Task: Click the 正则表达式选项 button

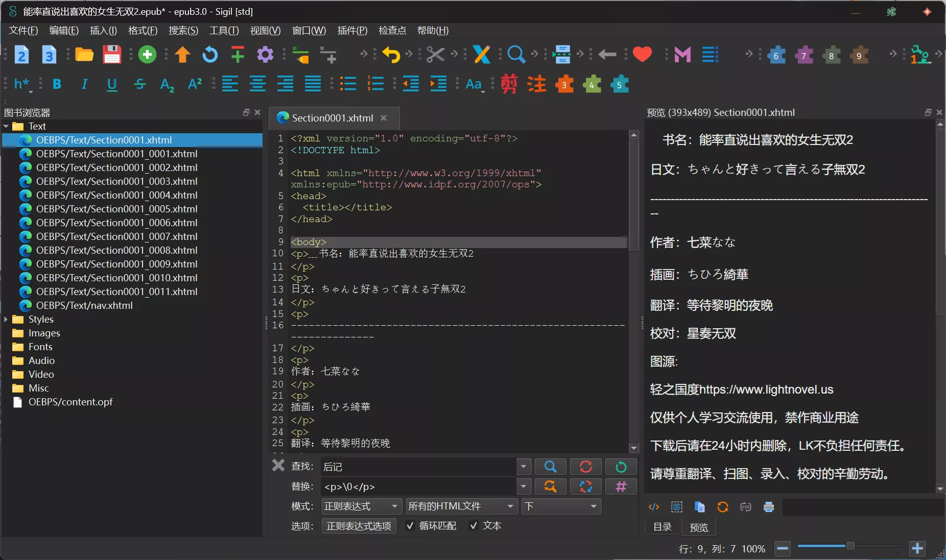Action: point(359,526)
